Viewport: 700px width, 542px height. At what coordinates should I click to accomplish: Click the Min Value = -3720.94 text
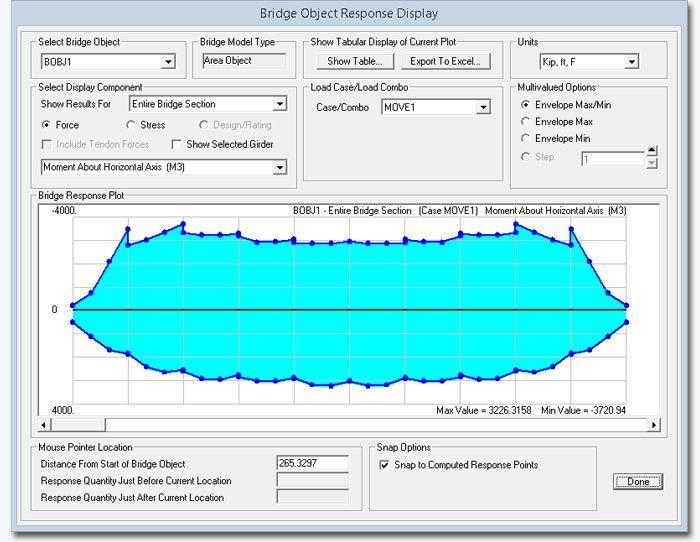click(x=583, y=410)
